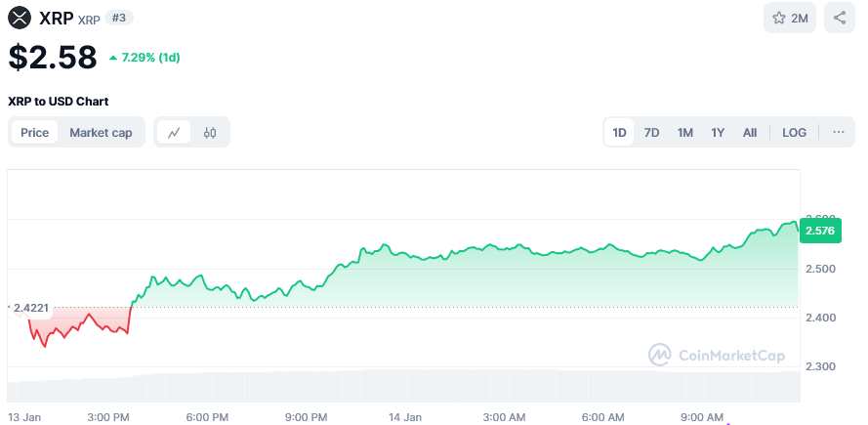This screenshot has height=425, width=868.
Task: Switch to line chart view icon
Action: click(175, 133)
